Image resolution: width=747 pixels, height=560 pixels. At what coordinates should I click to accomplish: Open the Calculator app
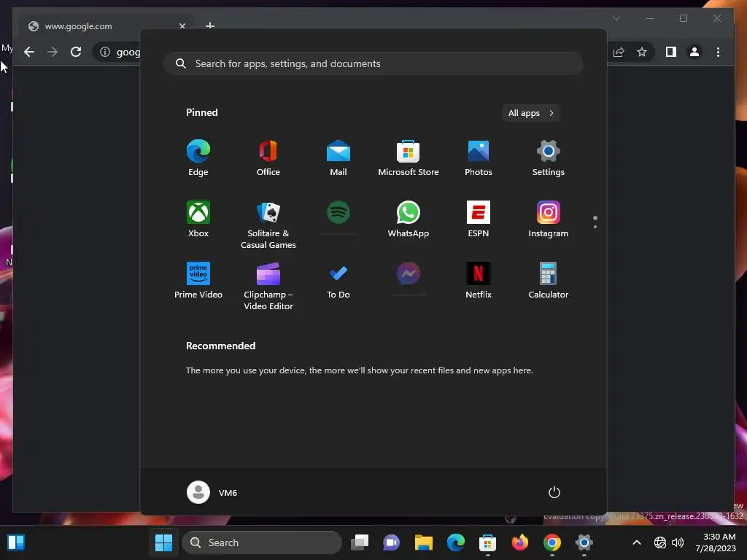549,281
